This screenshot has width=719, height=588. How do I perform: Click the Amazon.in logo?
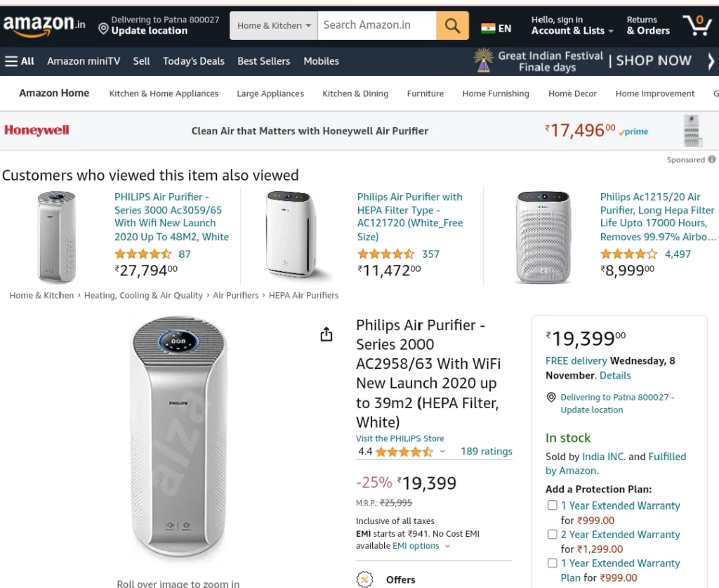pos(44,25)
